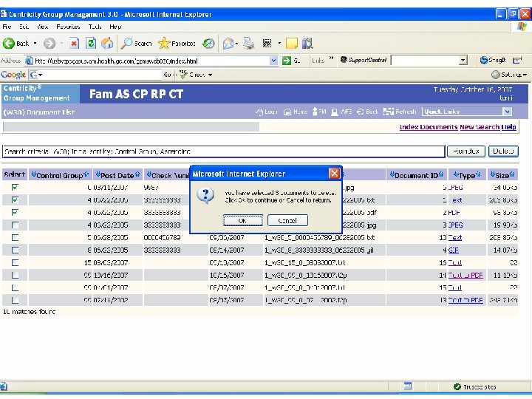The image size is (532, 399).
Task: Check the last row checkbox, ID 13
Action: (15, 300)
